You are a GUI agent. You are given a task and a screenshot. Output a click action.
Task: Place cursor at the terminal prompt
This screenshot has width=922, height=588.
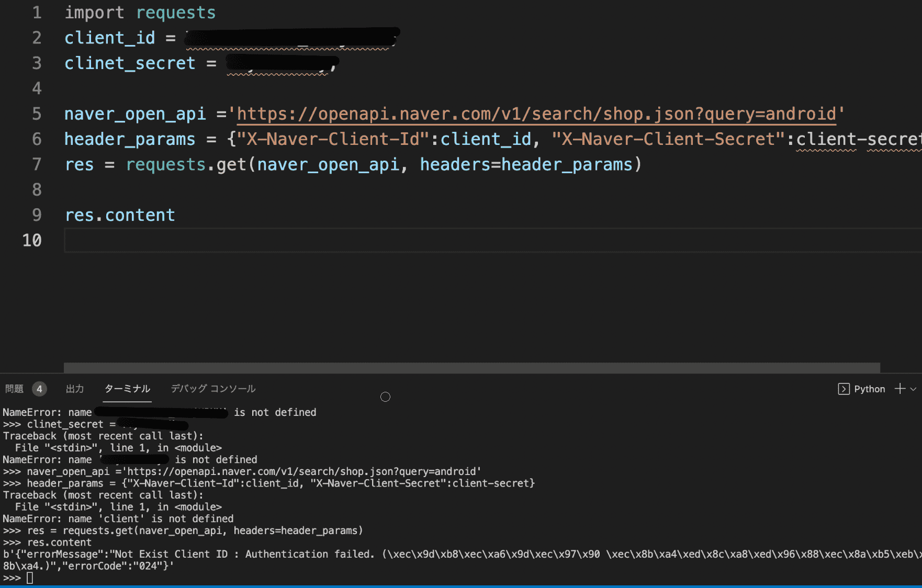(x=30, y=578)
